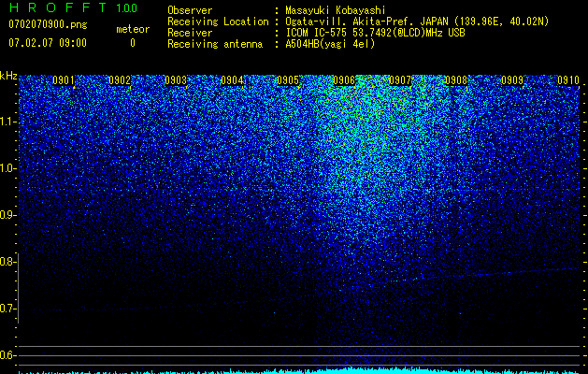Click the 0907 time marker
This screenshot has height=374, width=588.
(x=400, y=80)
